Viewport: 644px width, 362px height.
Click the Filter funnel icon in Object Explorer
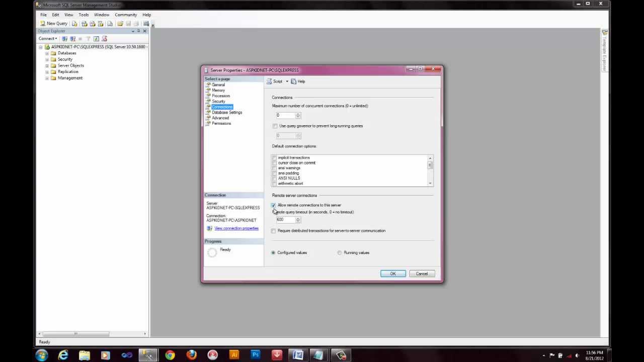click(x=88, y=39)
